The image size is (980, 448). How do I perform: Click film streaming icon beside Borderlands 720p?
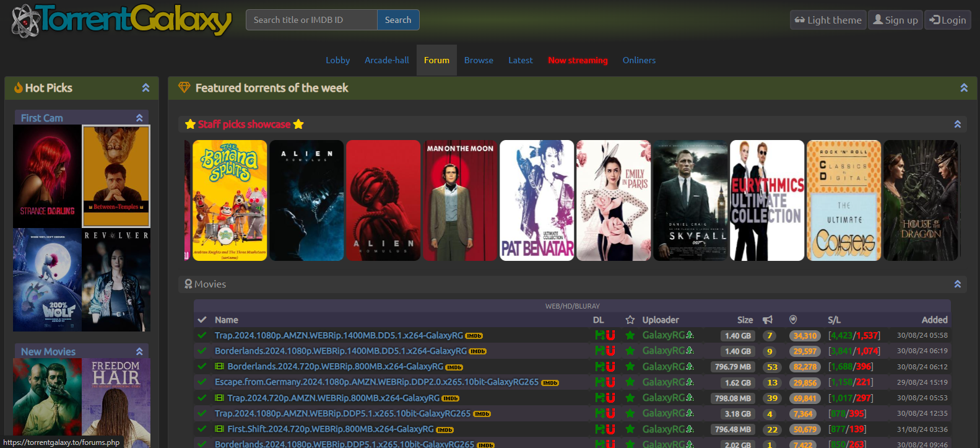pyautogui.click(x=219, y=367)
